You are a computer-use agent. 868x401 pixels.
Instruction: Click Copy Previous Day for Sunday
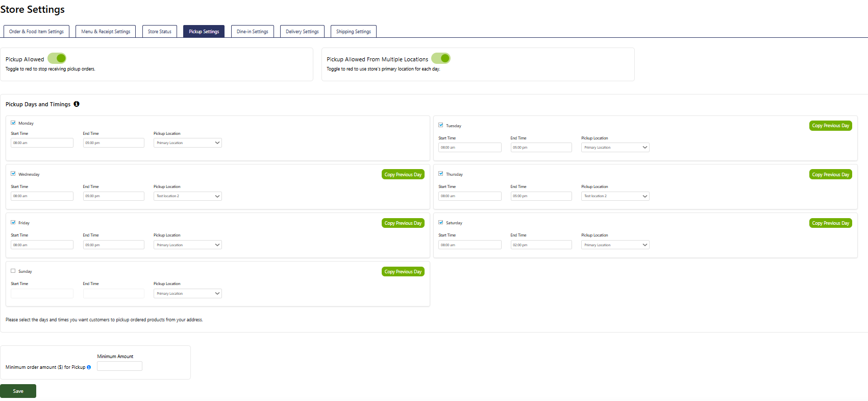403,272
